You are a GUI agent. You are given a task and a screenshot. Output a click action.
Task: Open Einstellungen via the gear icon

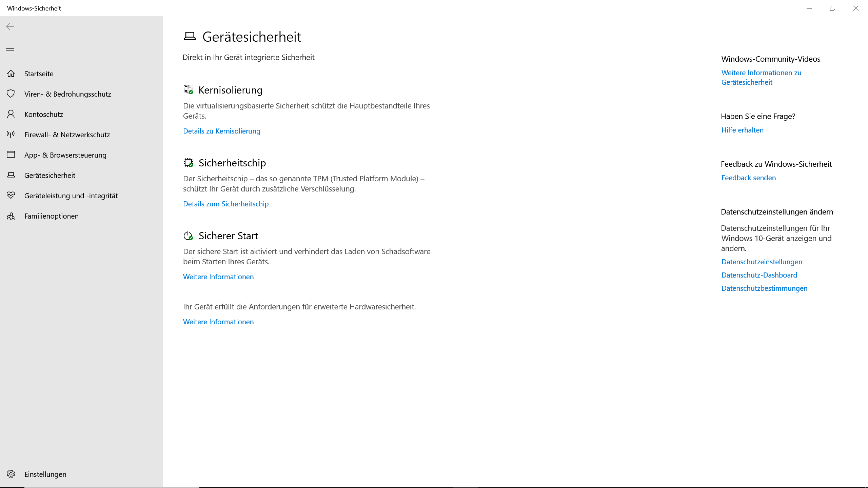[x=11, y=474]
